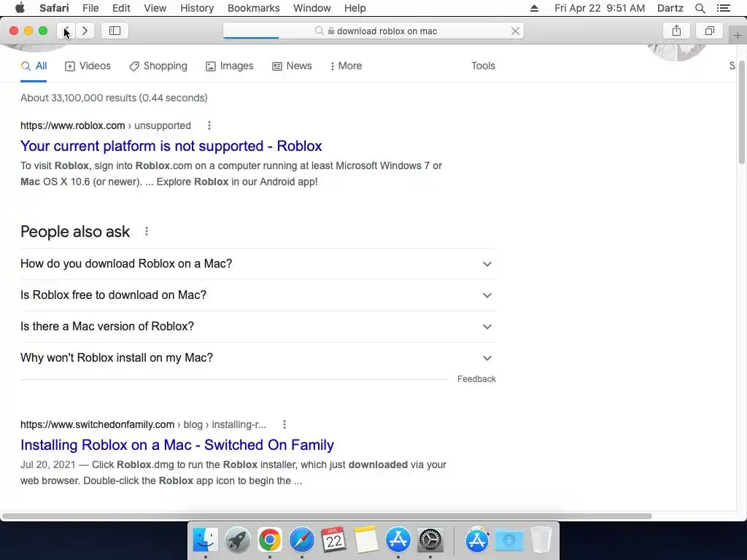The width and height of the screenshot is (747, 560).
Task: Select the All search tab
Action: point(34,66)
